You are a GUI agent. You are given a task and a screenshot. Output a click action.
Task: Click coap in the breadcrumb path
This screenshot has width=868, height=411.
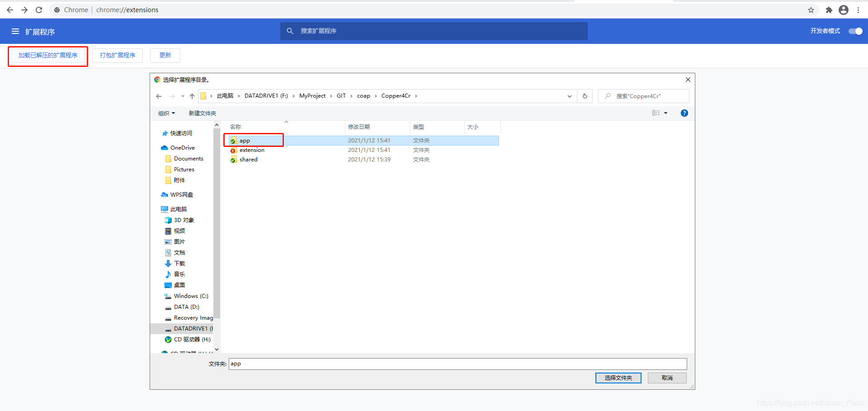(363, 96)
